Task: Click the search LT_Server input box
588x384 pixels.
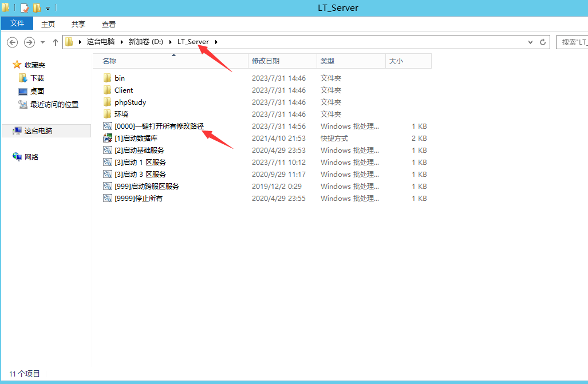Action: pos(573,42)
